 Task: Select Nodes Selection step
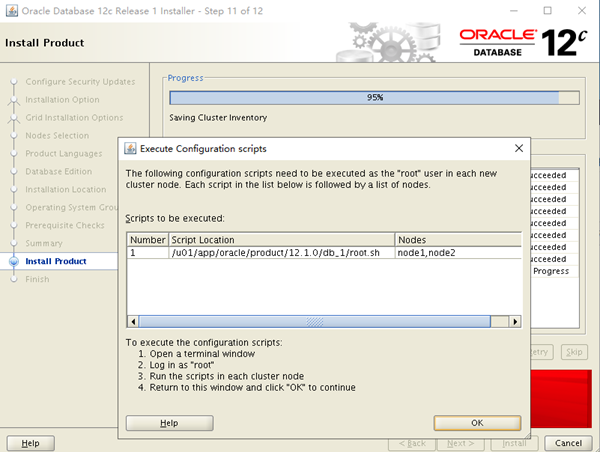(x=57, y=135)
